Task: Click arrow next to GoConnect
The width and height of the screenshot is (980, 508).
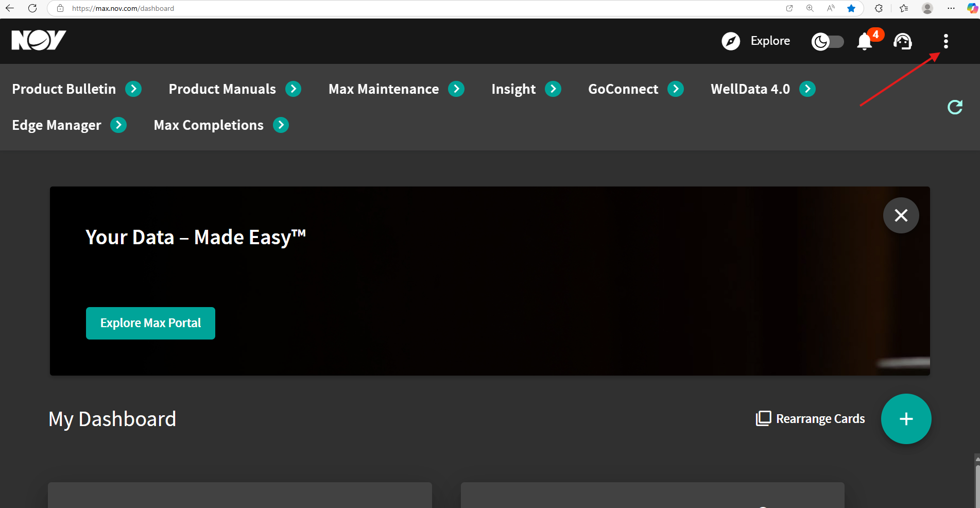Action: (x=676, y=89)
